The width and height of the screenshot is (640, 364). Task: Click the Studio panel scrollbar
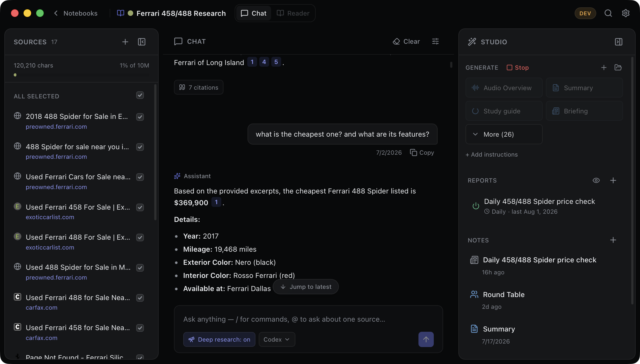(x=632, y=180)
